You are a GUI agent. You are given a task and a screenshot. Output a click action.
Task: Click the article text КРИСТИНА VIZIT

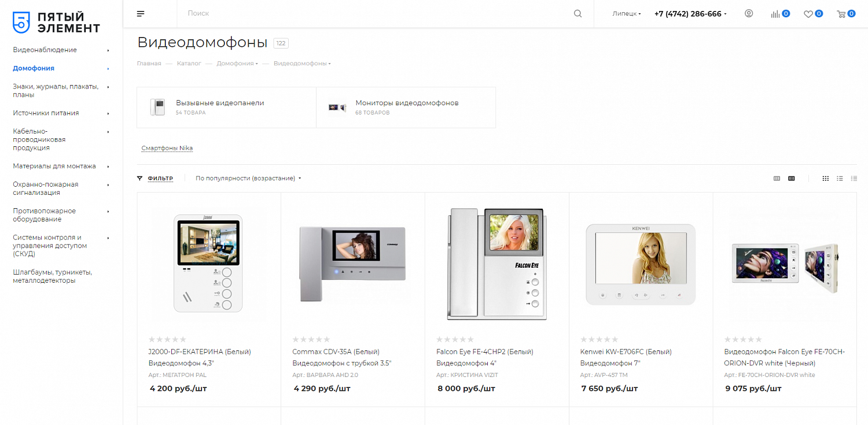click(475, 375)
